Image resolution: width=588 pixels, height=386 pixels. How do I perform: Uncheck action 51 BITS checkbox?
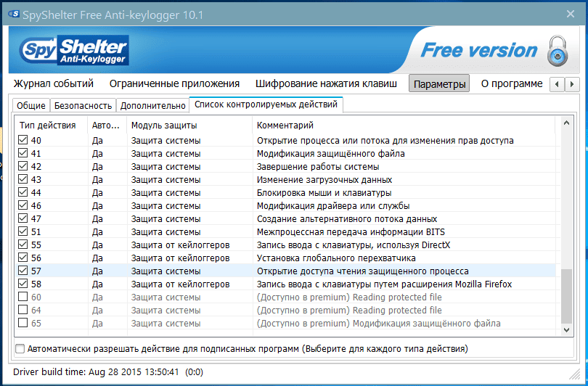(x=23, y=231)
